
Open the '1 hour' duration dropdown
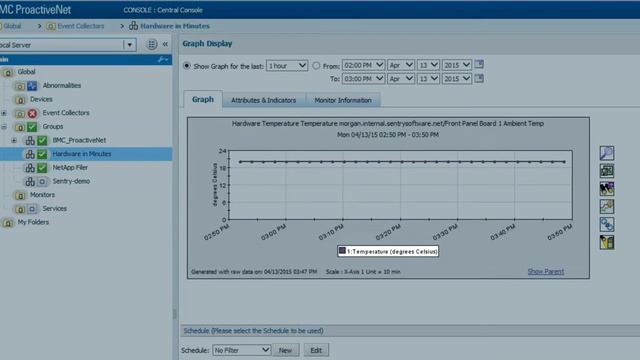[x=287, y=65]
